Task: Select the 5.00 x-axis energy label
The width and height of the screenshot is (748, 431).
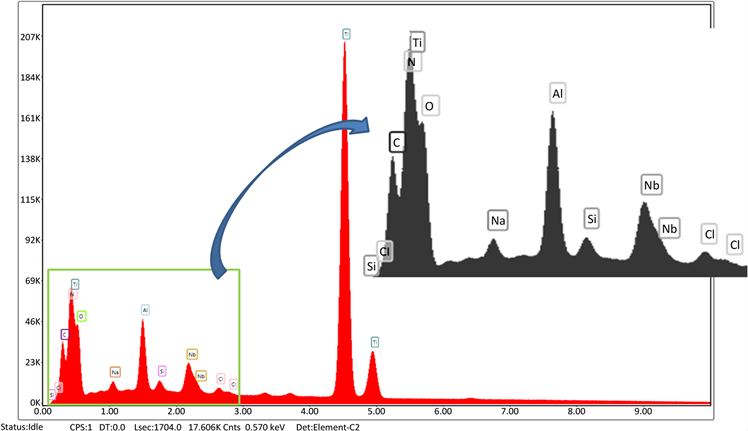Action: click(376, 411)
